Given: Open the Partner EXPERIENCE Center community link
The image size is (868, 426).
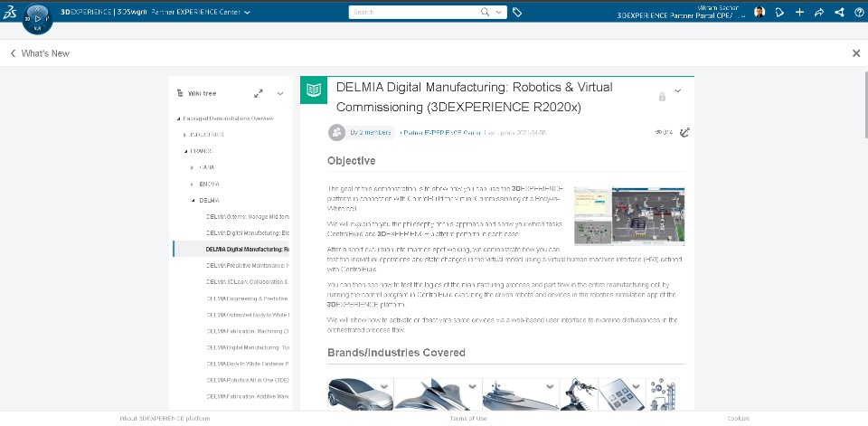Looking at the screenshot, I should 442,133.
